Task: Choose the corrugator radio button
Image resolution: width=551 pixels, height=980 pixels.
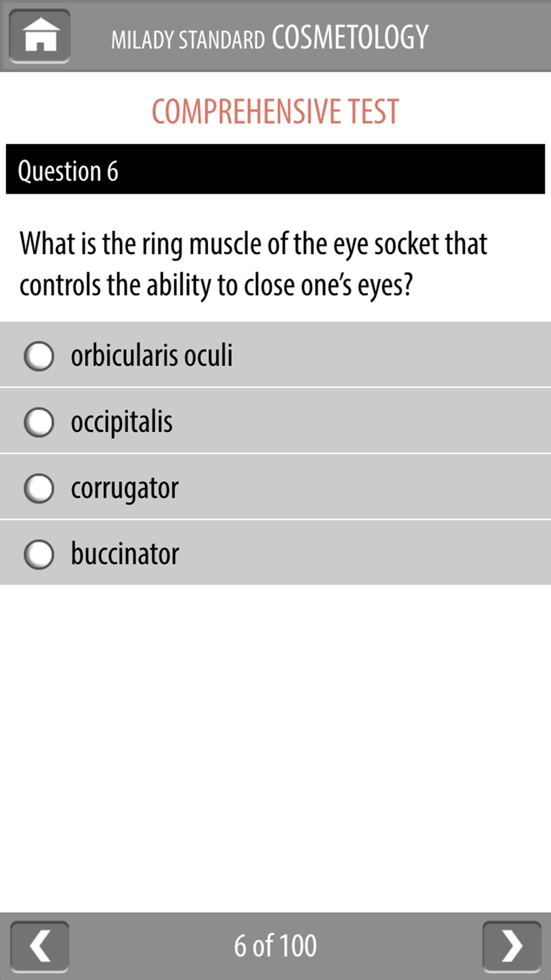Action: click(x=39, y=488)
